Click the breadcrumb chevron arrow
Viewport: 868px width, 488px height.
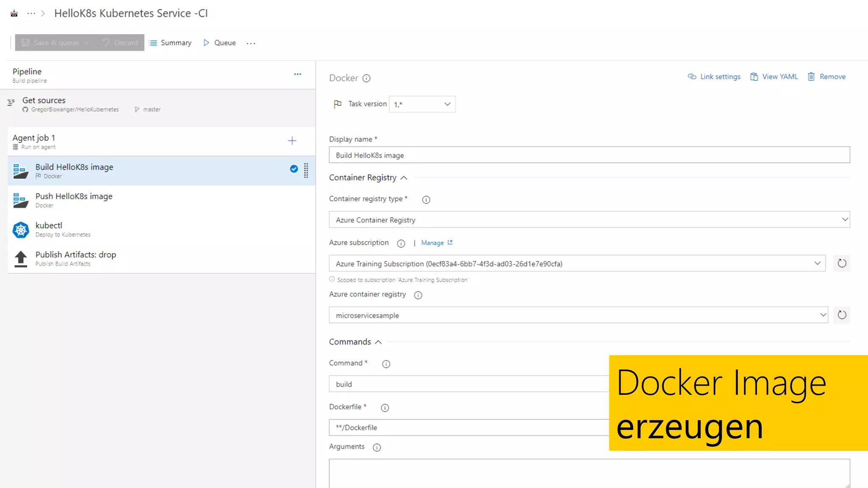43,14
